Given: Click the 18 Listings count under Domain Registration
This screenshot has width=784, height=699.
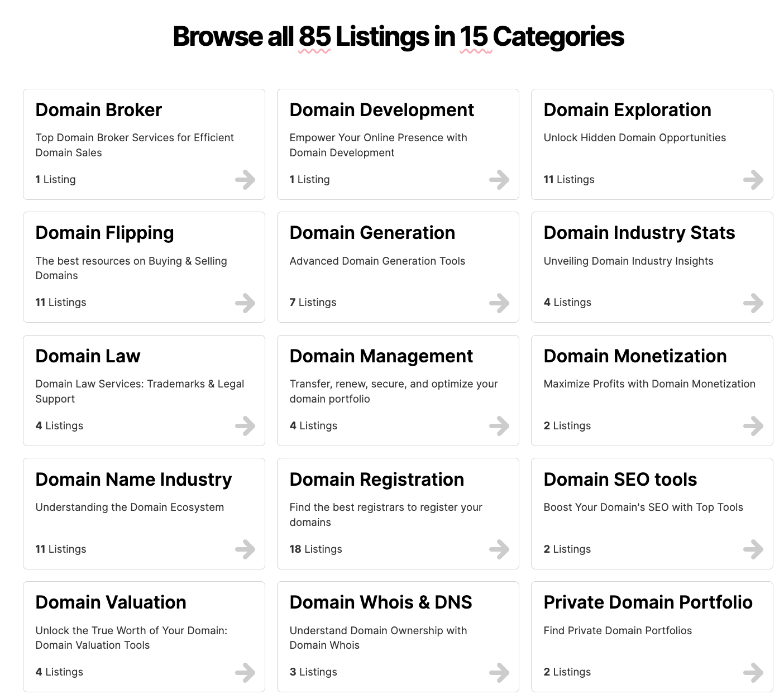Looking at the screenshot, I should click(315, 549).
